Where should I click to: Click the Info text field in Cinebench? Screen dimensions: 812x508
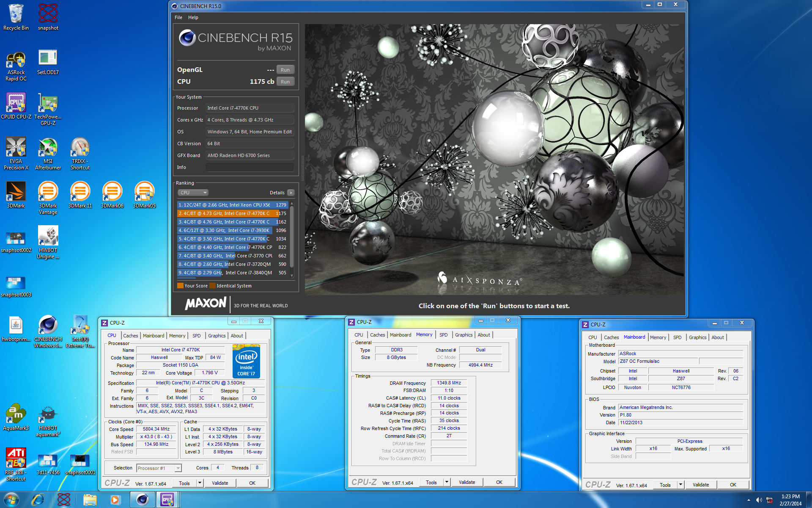tap(250, 167)
